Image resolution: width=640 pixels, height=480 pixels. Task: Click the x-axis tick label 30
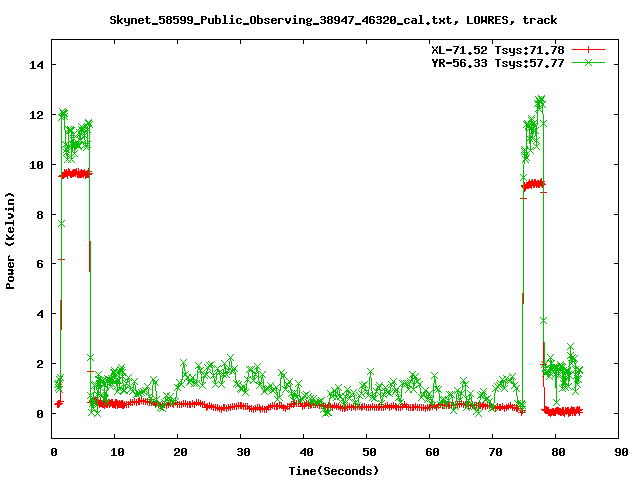[x=243, y=452]
